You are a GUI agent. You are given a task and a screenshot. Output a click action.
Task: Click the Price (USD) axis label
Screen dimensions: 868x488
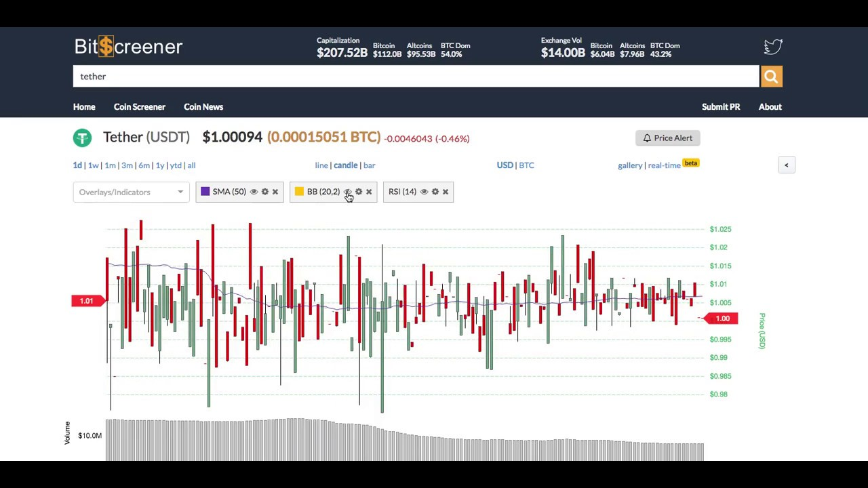click(x=762, y=331)
